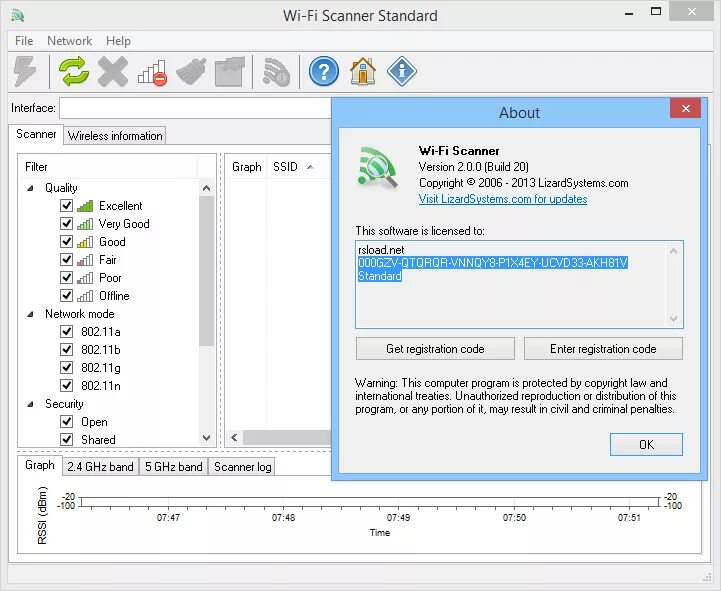Screen dimensions: 721x591
Task: Click the gray wireless info icon
Action: pyautogui.click(x=276, y=72)
